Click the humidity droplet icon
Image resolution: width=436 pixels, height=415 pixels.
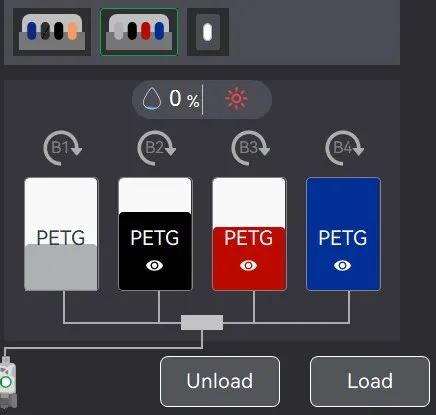coord(152,99)
